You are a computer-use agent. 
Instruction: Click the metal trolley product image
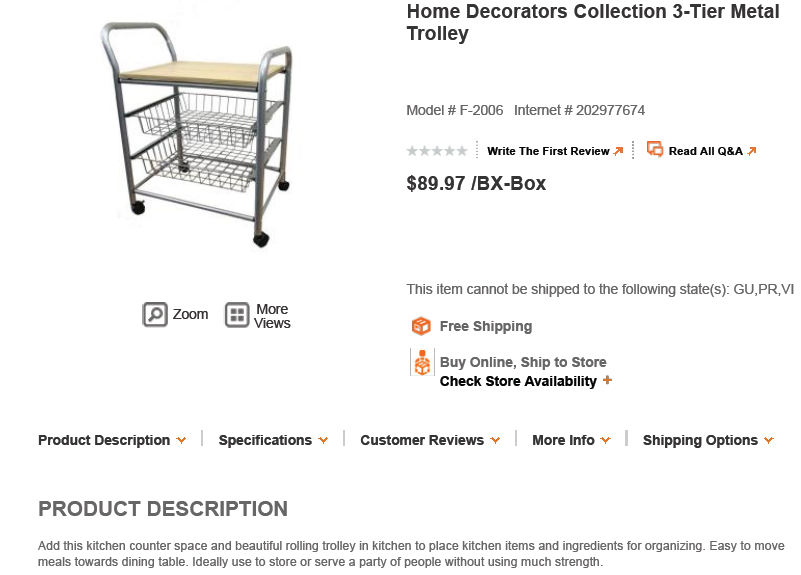tap(197, 134)
